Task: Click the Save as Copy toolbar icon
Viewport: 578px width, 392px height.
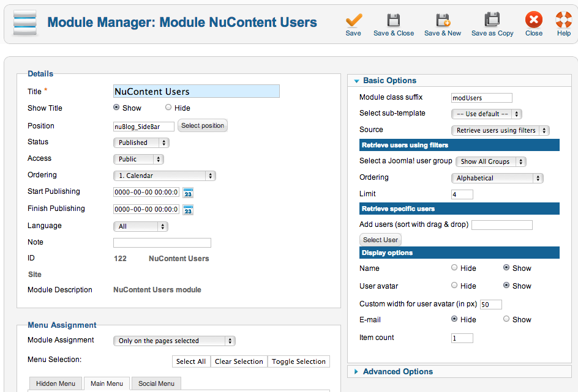Action: 492,23
